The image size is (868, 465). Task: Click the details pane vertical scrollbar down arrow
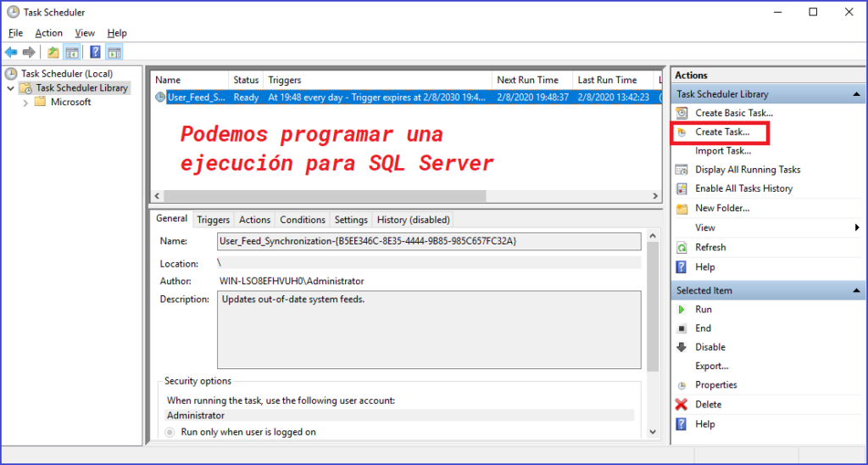(x=653, y=432)
